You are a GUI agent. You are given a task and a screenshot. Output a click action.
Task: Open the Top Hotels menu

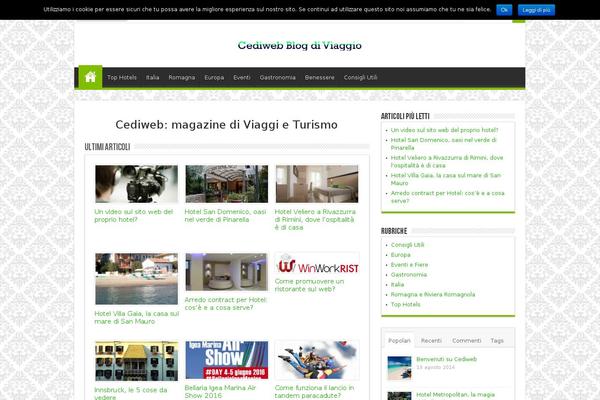pos(122,77)
